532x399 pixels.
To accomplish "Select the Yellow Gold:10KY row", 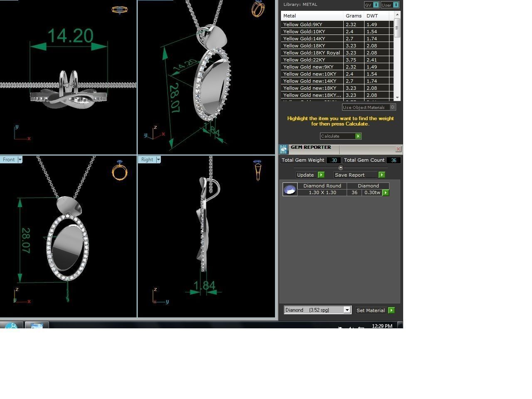I will [337, 32].
